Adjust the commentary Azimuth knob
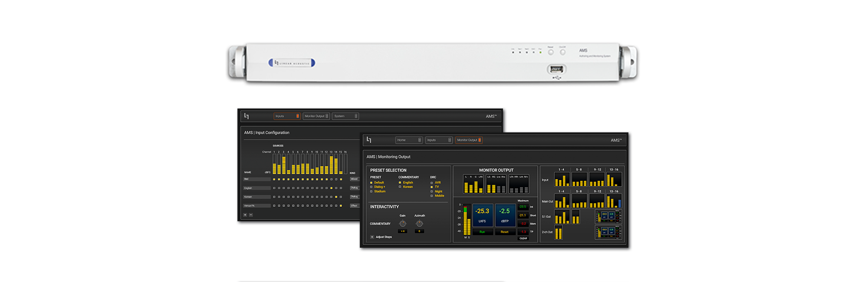This screenshot has height=282, width=868. pos(419,223)
